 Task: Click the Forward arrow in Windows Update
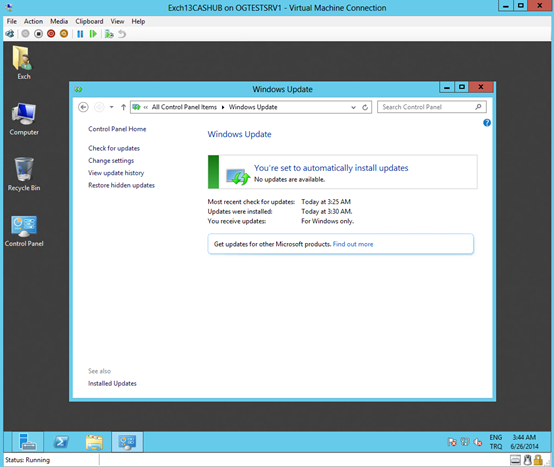click(x=99, y=107)
